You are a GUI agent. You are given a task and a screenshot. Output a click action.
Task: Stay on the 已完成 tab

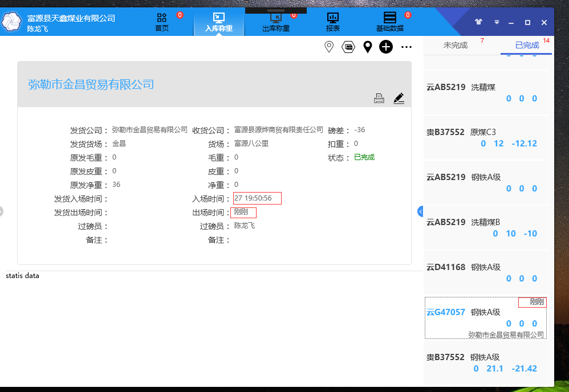pyautogui.click(x=525, y=44)
